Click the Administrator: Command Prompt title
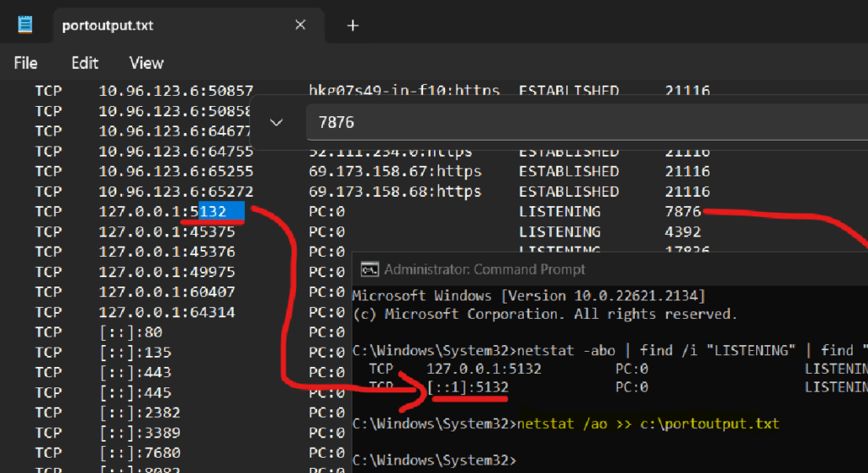Screen dimensions: 868x473 [x=484, y=270]
